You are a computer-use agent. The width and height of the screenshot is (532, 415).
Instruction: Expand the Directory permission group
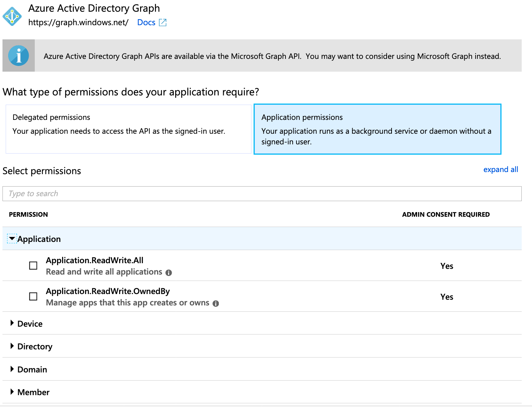[12, 346]
